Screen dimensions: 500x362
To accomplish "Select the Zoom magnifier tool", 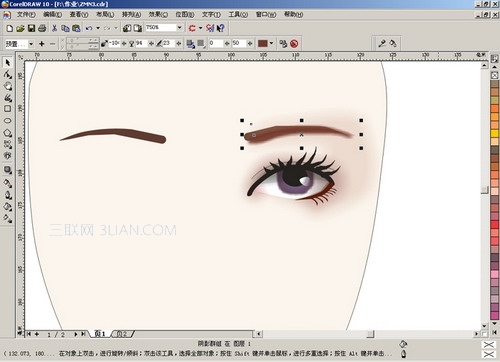I will (8, 86).
